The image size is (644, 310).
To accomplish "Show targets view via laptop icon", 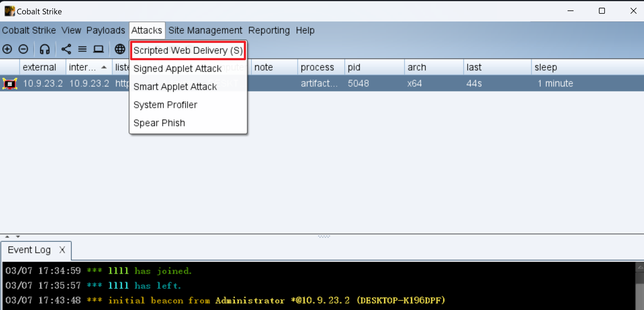I will pyautogui.click(x=99, y=49).
